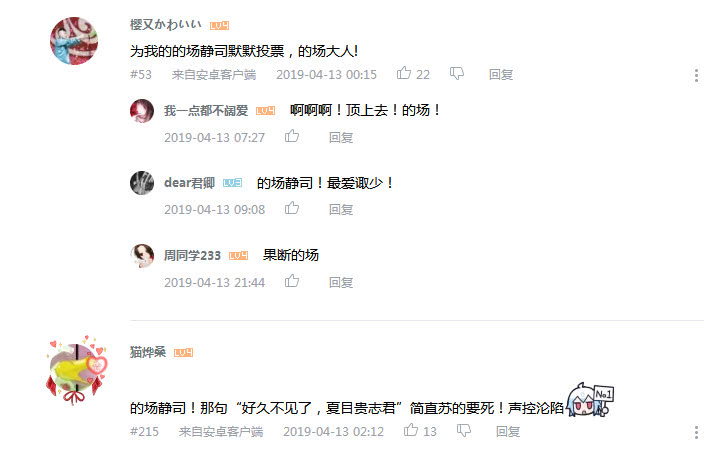Reply to dear君卿's comment
Image resolution: width=711 pixels, height=457 pixels.
point(341,209)
